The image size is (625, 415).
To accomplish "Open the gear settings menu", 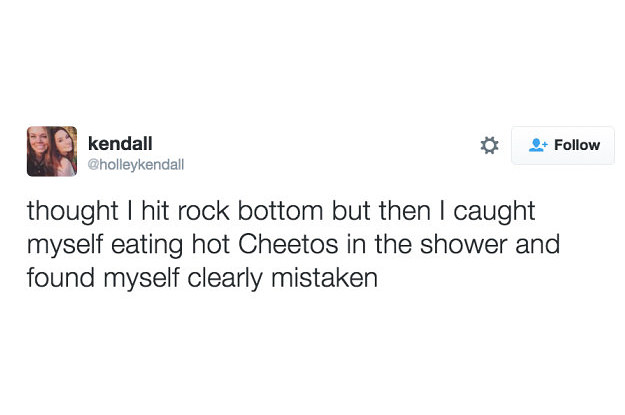I will pyautogui.click(x=489, y=146).
